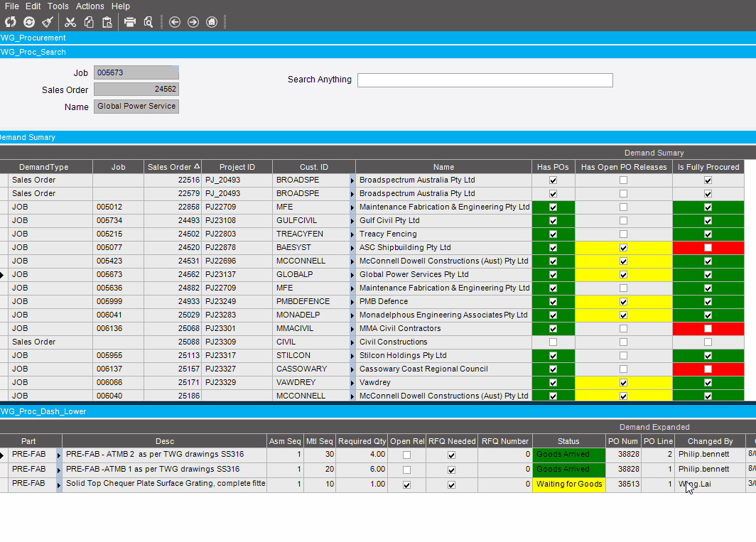Click the Print icon
The width and height of the screenshot is (756, 542).
130,22
